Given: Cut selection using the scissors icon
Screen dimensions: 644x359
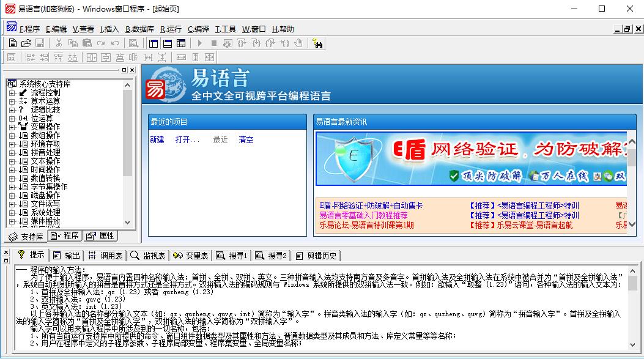Looking at the screenshot, I should point(58,43).
